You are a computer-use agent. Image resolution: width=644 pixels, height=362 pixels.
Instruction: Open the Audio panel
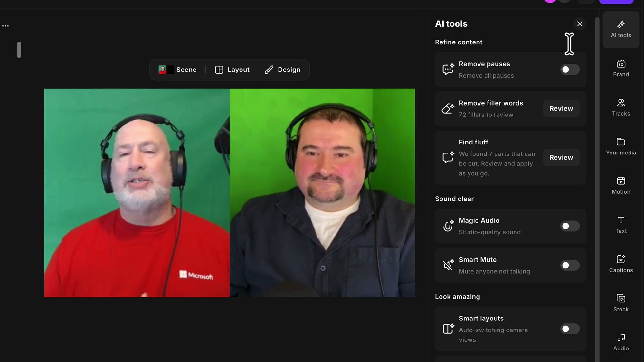click(x=621, y=342)
